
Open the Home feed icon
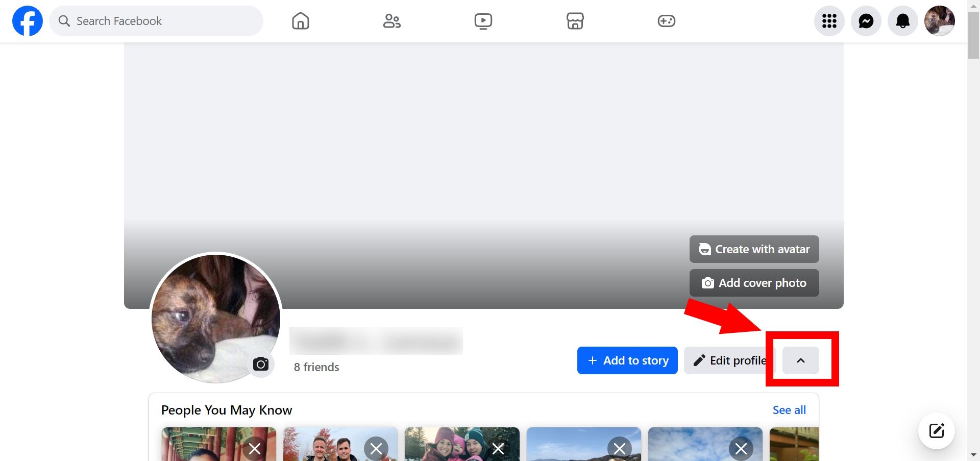300,21
